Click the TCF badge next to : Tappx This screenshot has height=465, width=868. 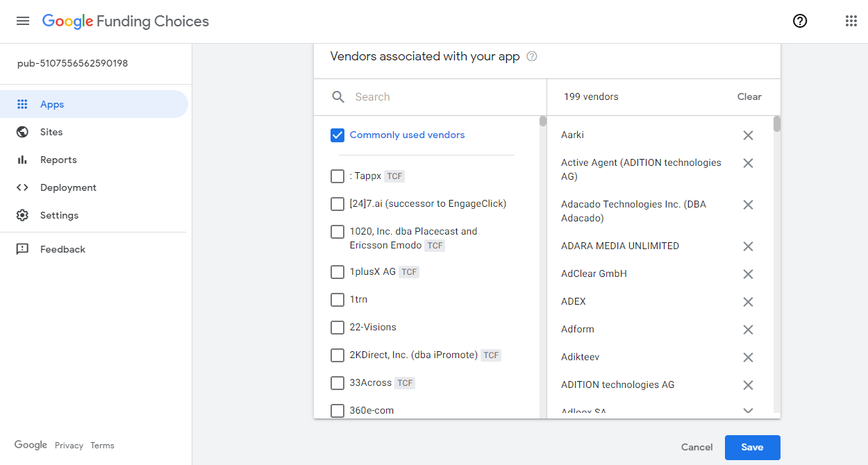pos(394,176)
